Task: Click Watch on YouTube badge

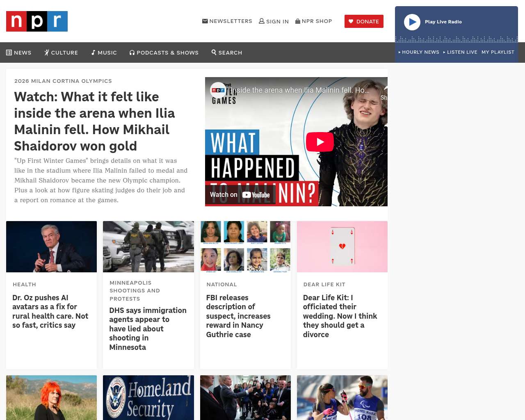Action: point(240,195)
